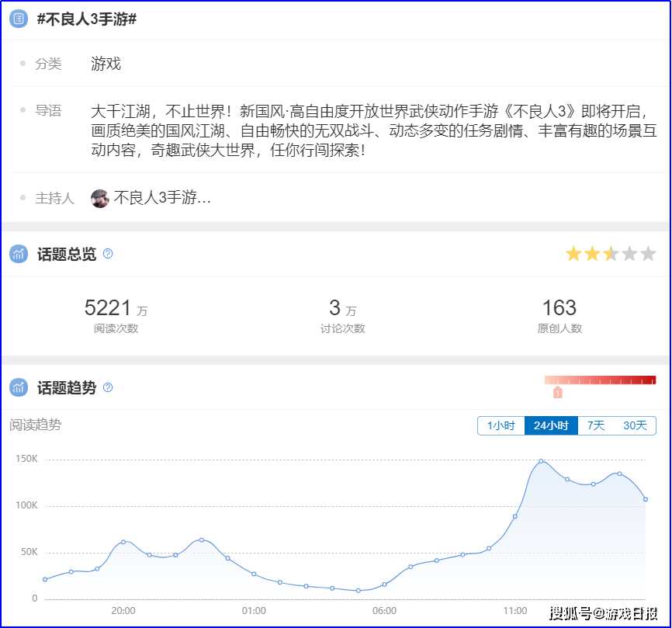Click the 5221万 reading count
Screen dimensions: 672x628
click(x=109, y=308)
